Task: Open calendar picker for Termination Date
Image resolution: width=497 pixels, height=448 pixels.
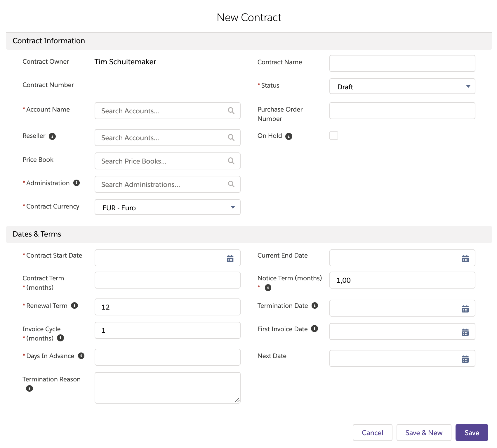Action: click(465, 309)
